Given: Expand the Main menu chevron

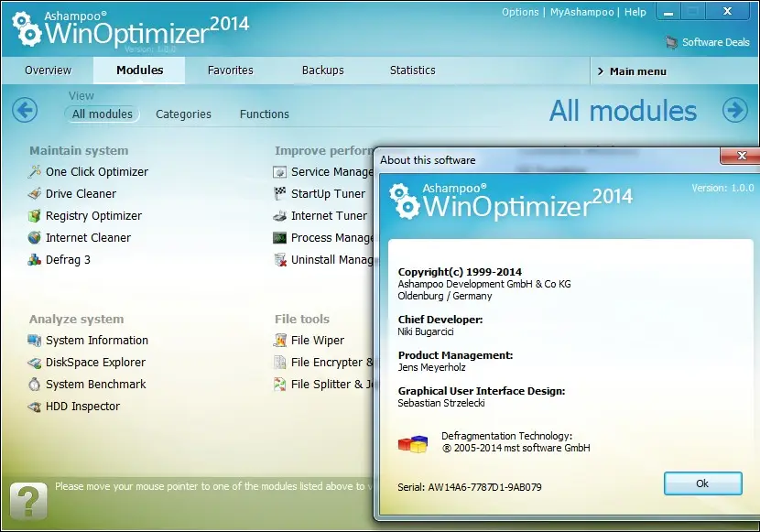Looking at the screenshot, I should point(601,71).
